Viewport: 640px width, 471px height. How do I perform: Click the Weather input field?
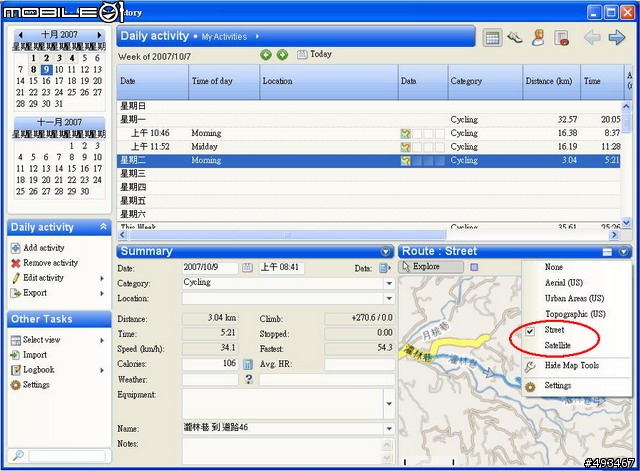point(210,380)
